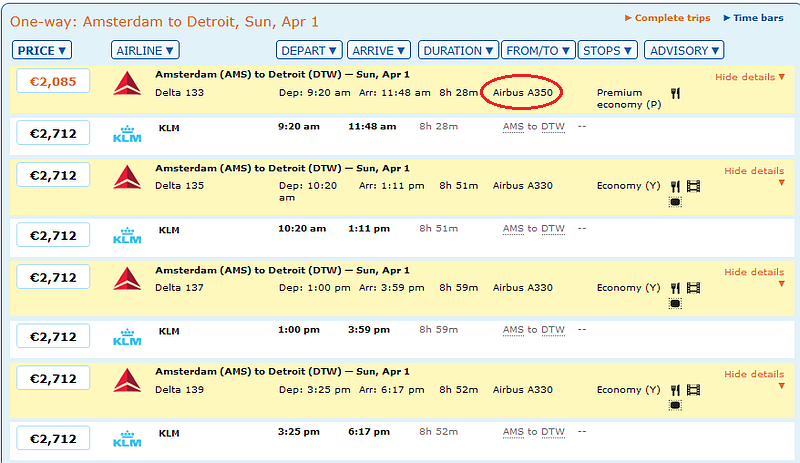Click the 6:17 pm arrival in the KLM row

(x=369, y=432)
